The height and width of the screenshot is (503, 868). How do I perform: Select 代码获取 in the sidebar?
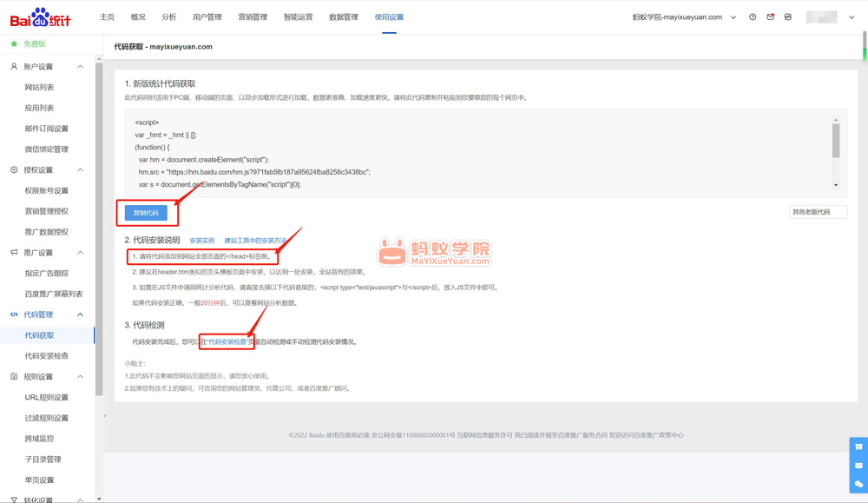(39, 335)
